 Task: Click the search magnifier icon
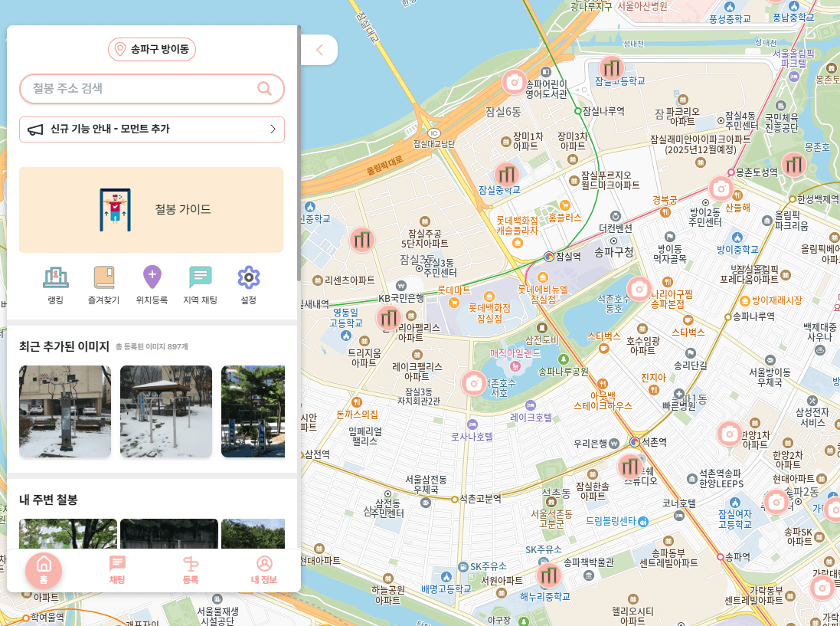point(265,89)
